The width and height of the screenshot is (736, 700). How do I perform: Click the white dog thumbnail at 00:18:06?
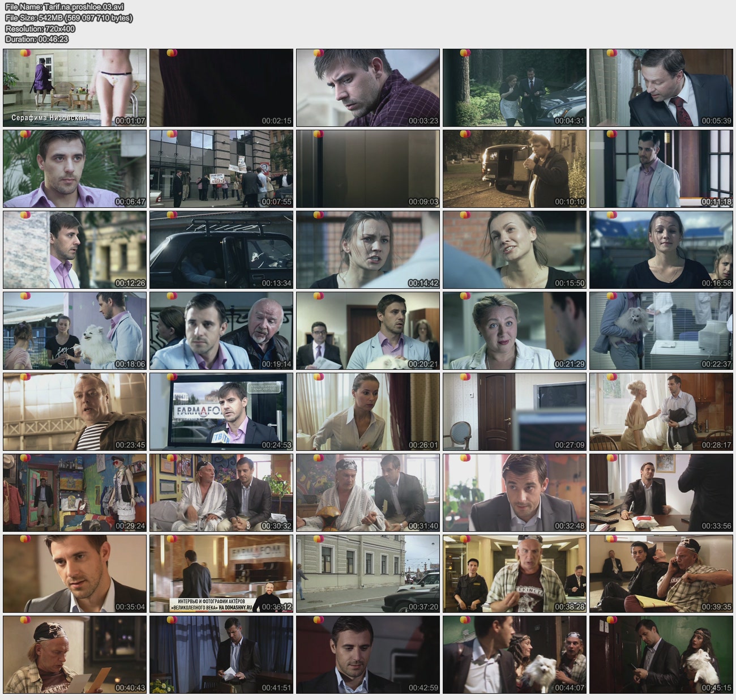(75, 331)
